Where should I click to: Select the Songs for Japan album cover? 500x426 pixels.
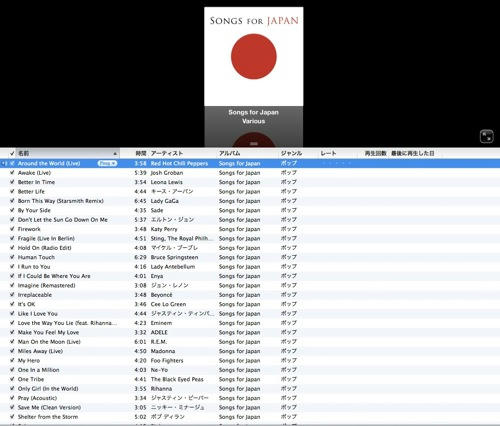tap(254, 56)
